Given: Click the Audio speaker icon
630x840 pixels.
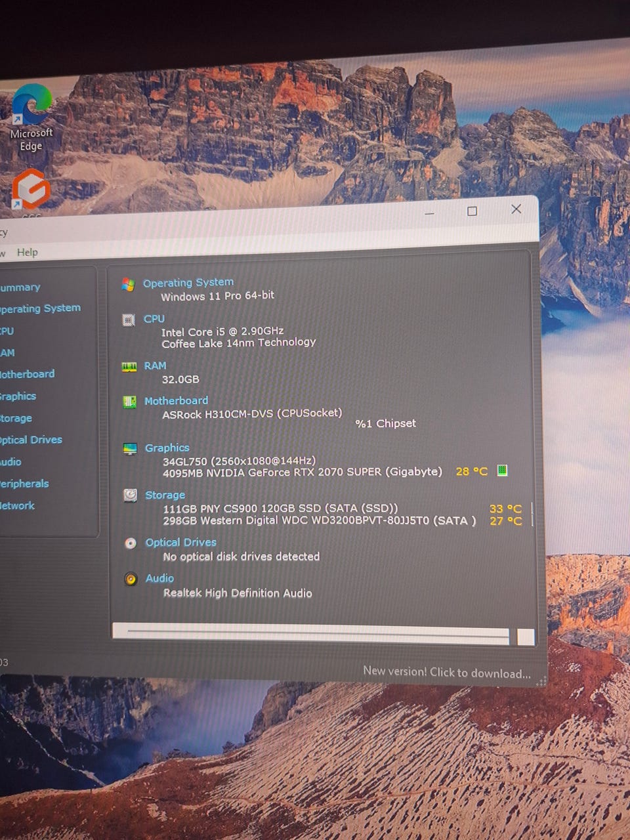Looking at the screenshot, I should [x=131, y=579].
